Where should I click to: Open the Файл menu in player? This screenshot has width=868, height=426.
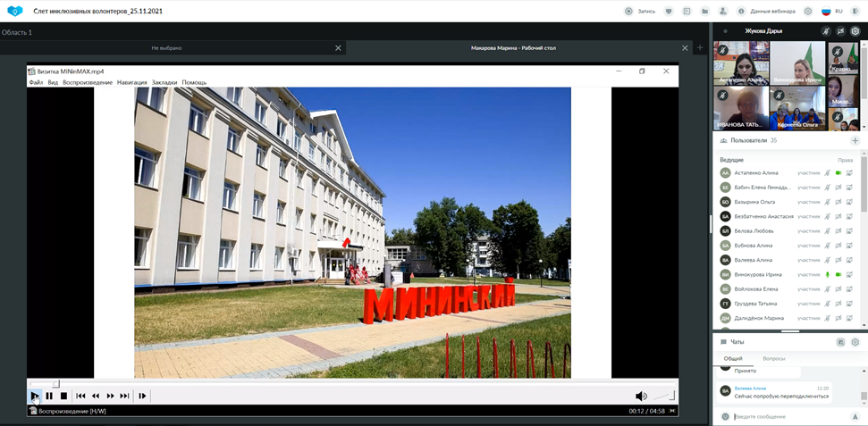(x=36, y=82)
